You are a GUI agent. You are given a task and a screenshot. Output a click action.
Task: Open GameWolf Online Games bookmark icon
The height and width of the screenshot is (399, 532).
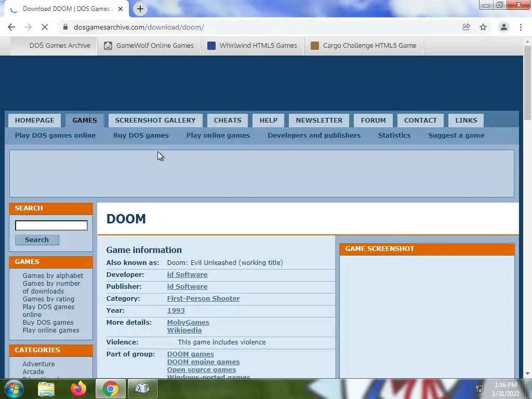108,46
